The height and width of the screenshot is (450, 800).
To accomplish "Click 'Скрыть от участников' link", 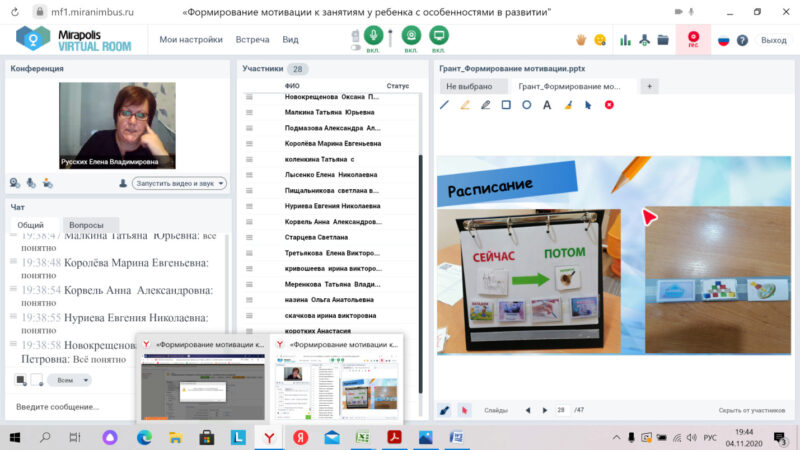I will [752, 410].
